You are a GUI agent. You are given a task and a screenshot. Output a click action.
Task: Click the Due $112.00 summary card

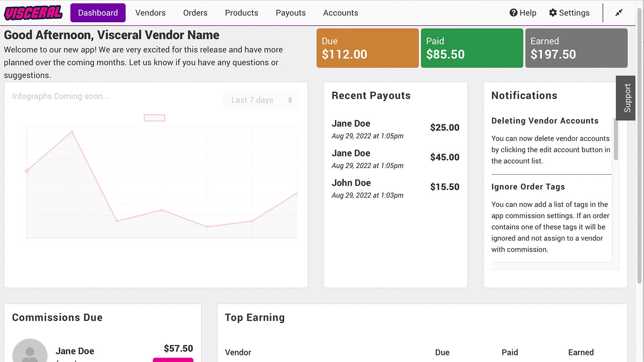(367, 48)
